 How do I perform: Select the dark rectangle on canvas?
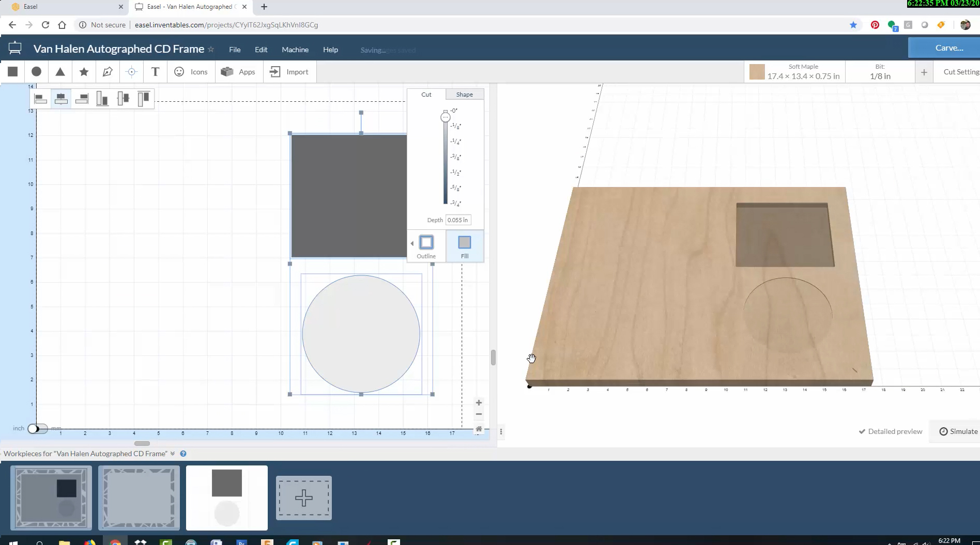pos(349,196)
